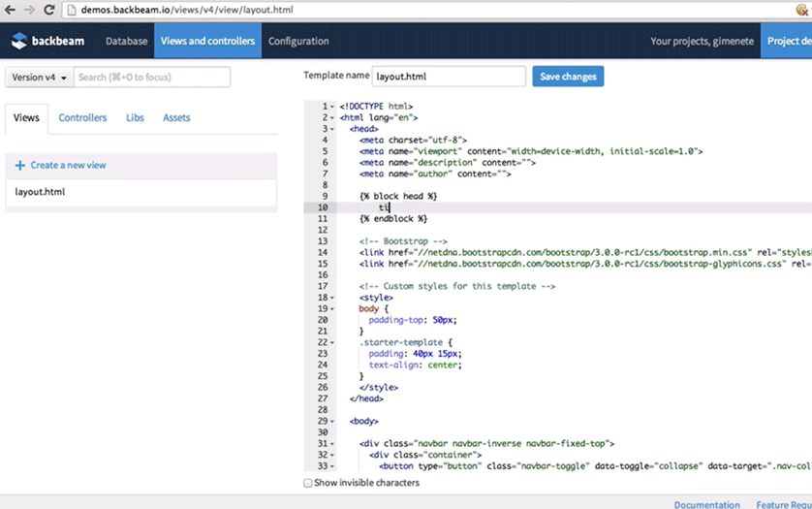Click line number 10 in the gutter
Screen dimensions: 812x509
coord(323,207)
